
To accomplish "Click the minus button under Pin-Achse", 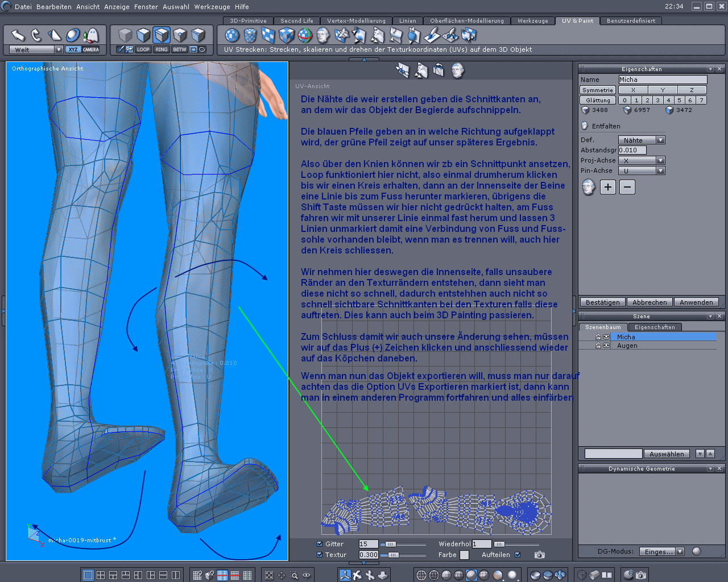I will (x=627, y=187).
